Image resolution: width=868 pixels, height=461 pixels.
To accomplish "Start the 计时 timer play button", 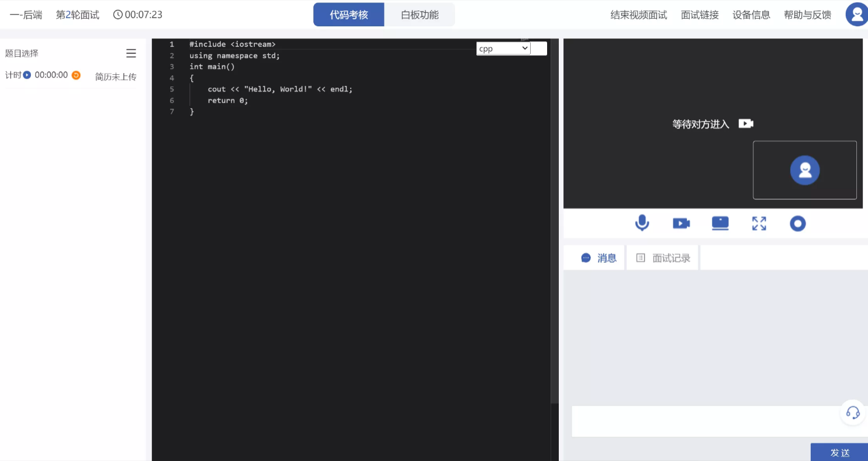I will (x=27, y=75).
